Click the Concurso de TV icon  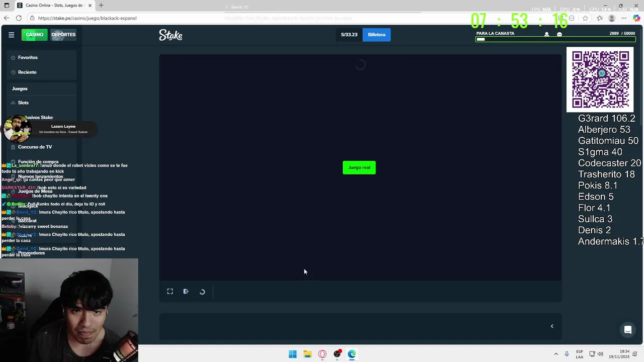pos(13,147)
